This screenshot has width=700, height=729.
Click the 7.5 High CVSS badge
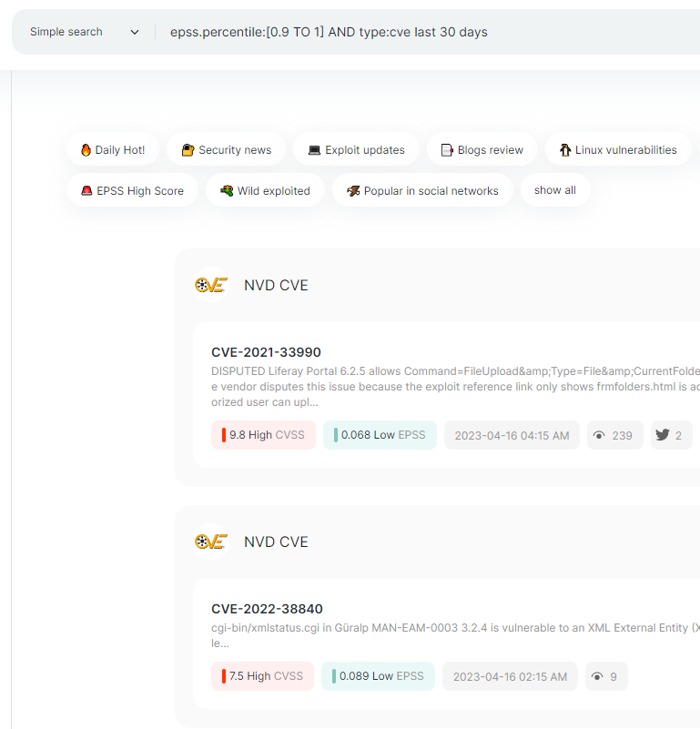[262, 676]
